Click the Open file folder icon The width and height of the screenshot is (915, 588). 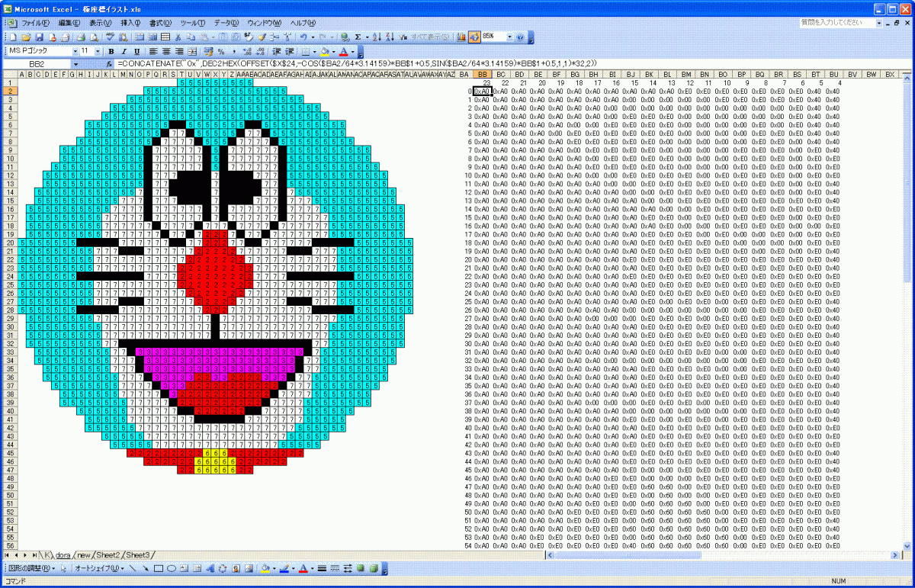26,36
